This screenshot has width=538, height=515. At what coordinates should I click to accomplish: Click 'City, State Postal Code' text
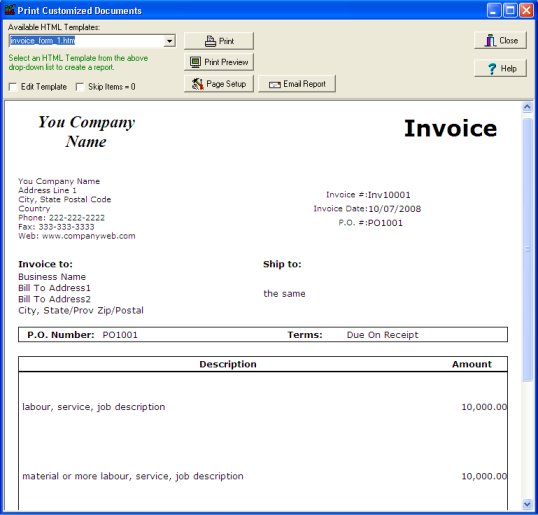pos(65,199)
